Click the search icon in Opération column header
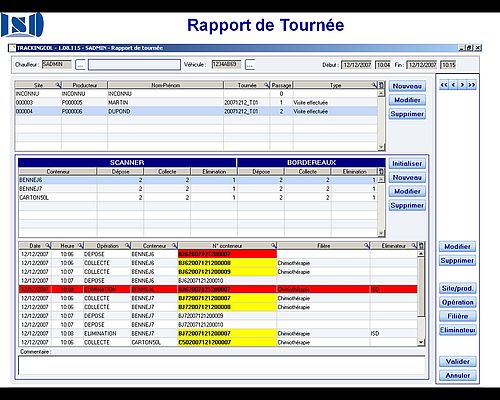Screen dimensions: 500x400 pyautogui.click(x=128, y=246)
